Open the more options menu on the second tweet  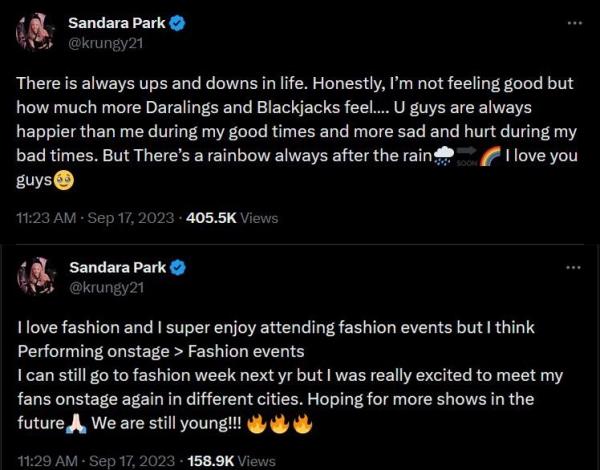point(573,267)
